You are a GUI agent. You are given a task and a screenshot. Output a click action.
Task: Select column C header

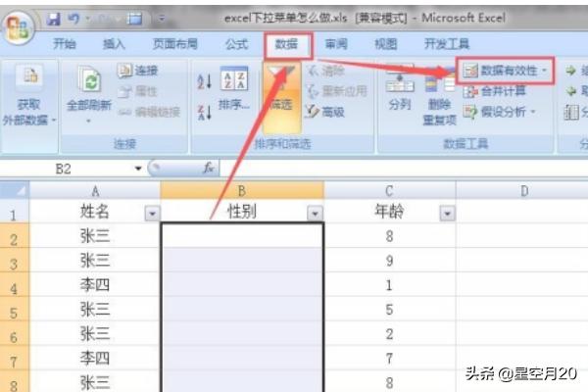tap(390, 191)
